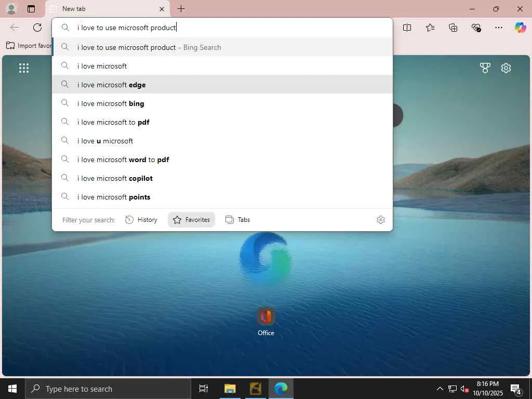Open the clock showing 8:16 PM
This screenshot has width=532, height=399.
click(x=488, y=389)
